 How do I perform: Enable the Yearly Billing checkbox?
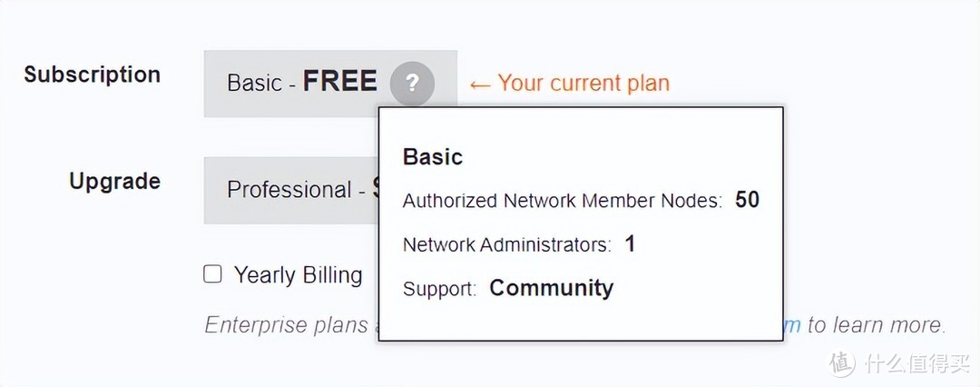(x=212, y=274)
